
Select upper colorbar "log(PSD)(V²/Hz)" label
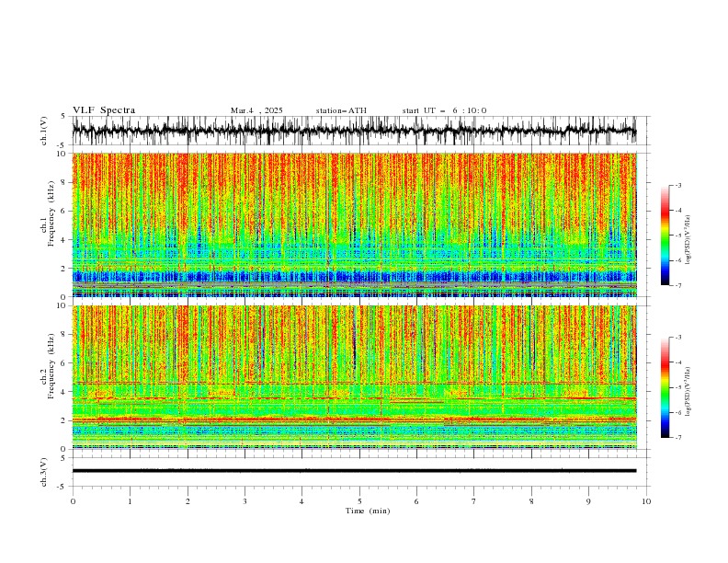[688, 240]
